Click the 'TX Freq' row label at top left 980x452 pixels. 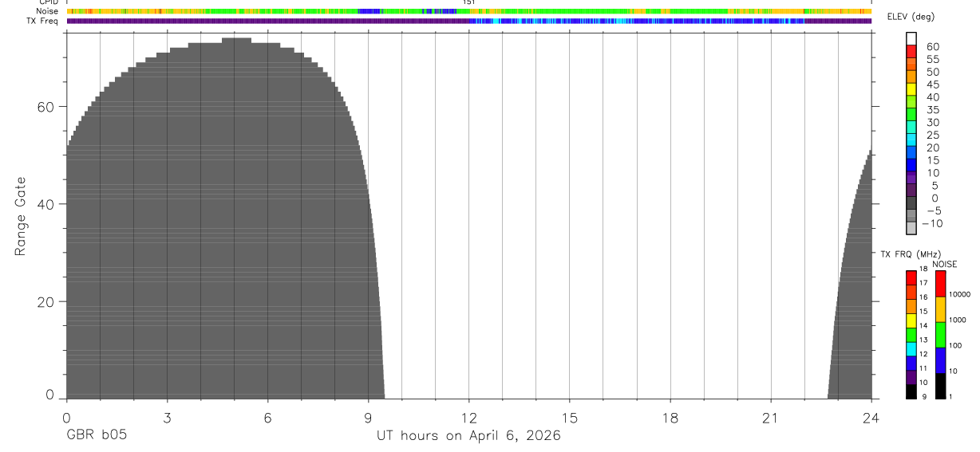(43, 21)
